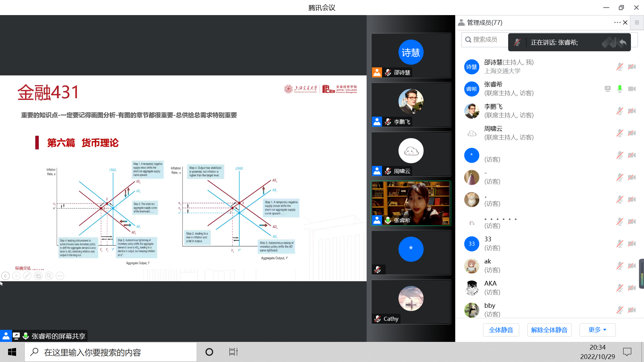The image size is (644, 362).
Task: Click the 解除全体静音 button
Action: click(549, 330)
